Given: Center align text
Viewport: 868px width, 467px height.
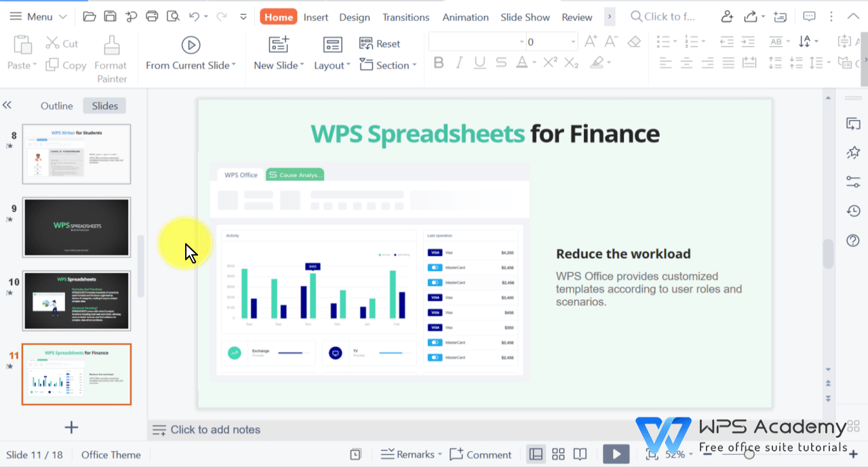Looking at the screenshot, I should [686, 63].
